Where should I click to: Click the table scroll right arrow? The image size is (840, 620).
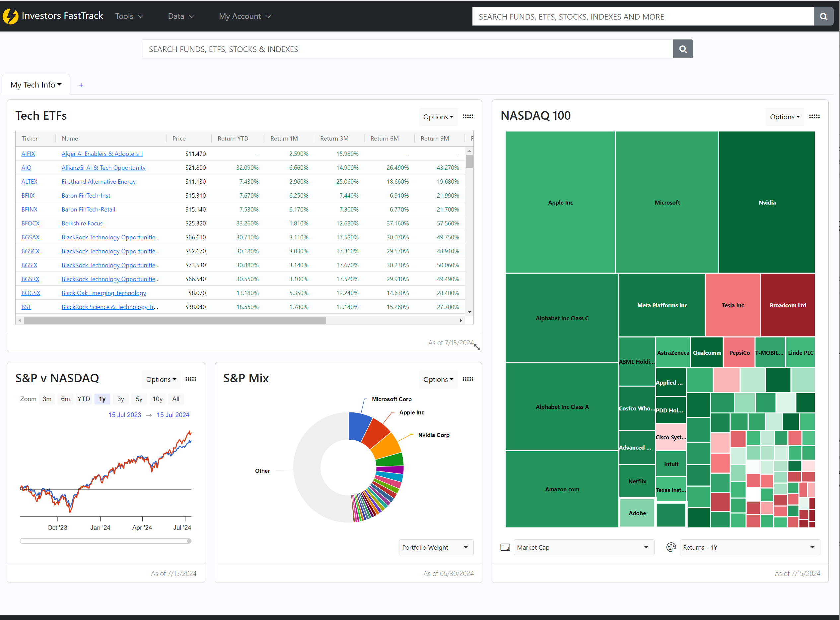click(x=461, y=321)
